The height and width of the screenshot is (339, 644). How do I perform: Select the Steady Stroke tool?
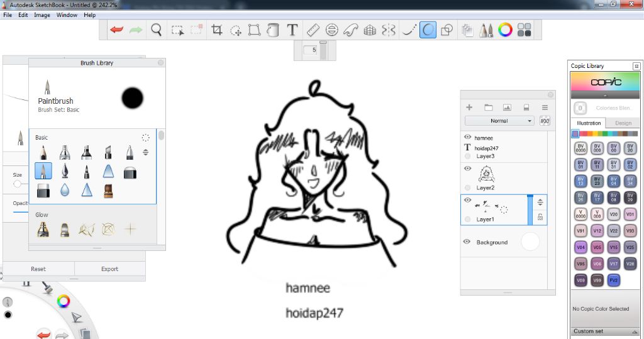pyautogui.click(x=409, y=30)
